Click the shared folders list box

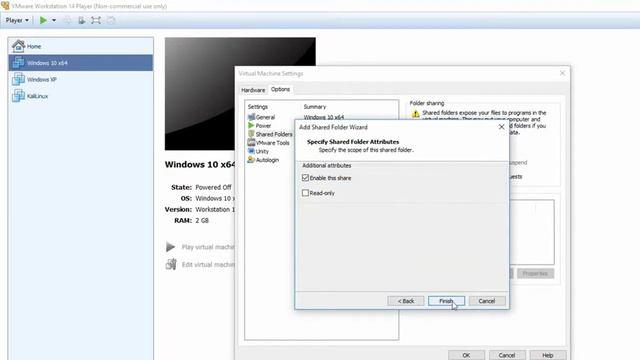[x=532, y=232]
